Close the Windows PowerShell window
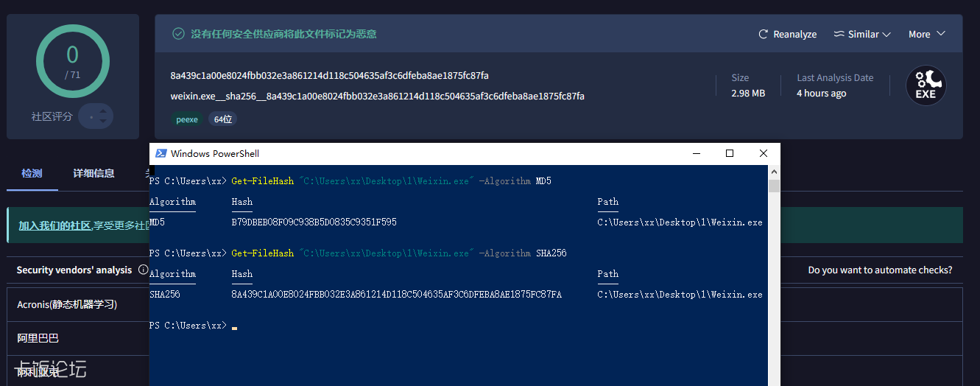Screen dimensions: 980x386 tap(763, 153)
